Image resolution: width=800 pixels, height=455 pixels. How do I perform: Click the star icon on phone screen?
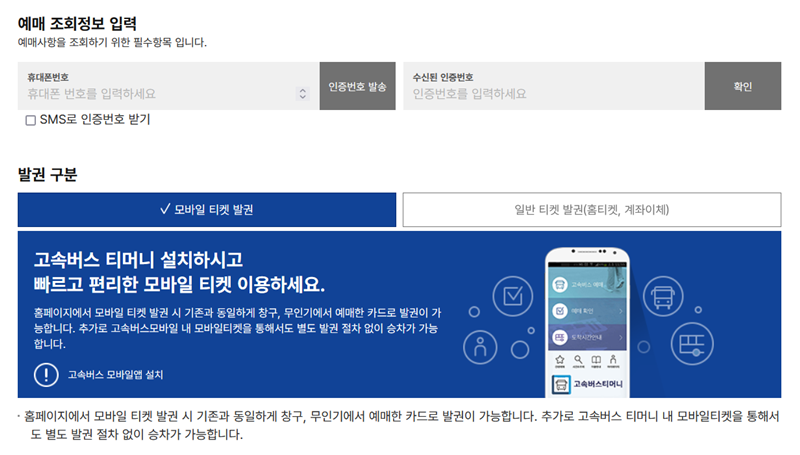(560, 360)
